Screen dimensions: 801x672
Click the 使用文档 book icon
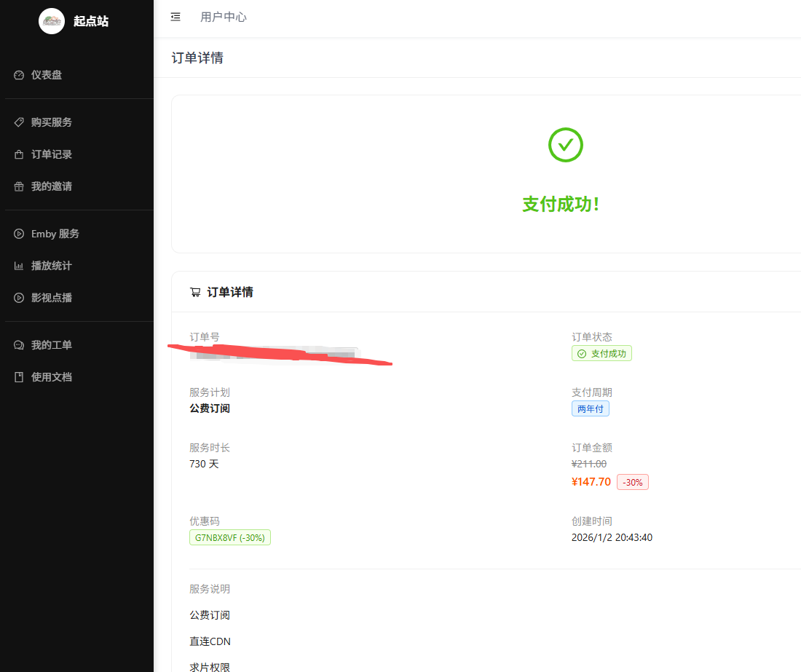[19, 377]
